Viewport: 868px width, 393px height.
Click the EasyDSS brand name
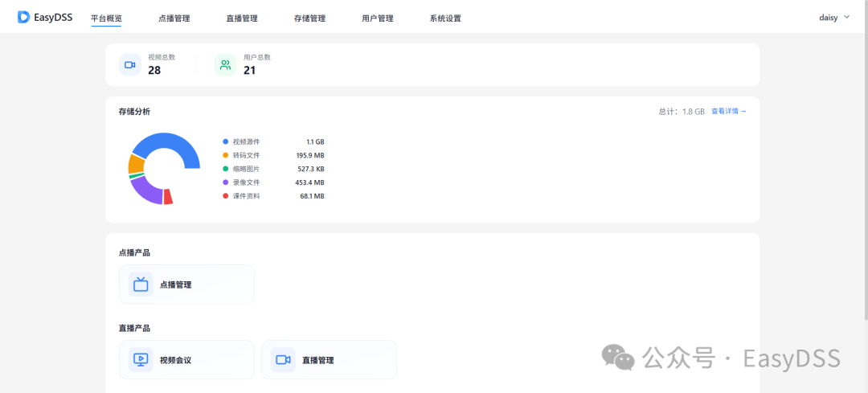tap(53, 17)
